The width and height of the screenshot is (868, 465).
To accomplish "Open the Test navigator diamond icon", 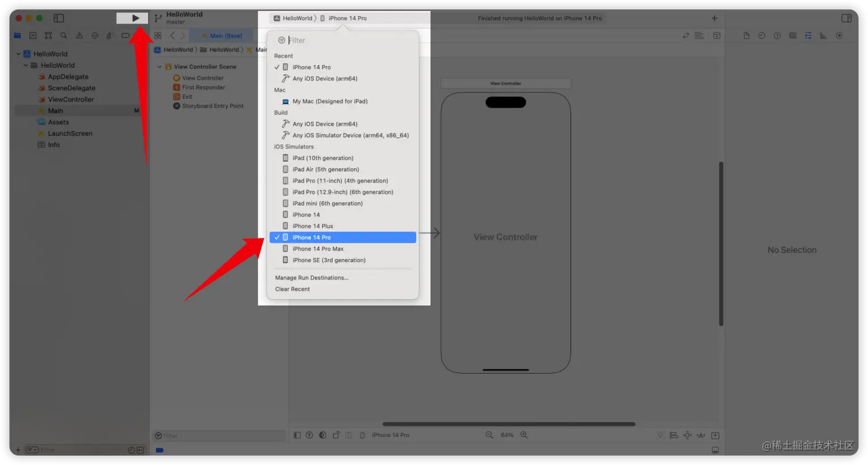I will click(x=95, y=36).
